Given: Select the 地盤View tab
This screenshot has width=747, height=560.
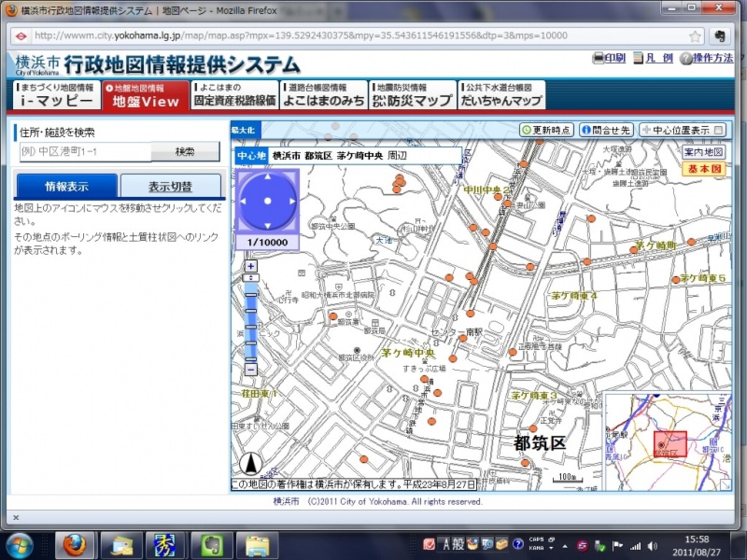Looking at the screenshot, I should [x=146, y=96].
